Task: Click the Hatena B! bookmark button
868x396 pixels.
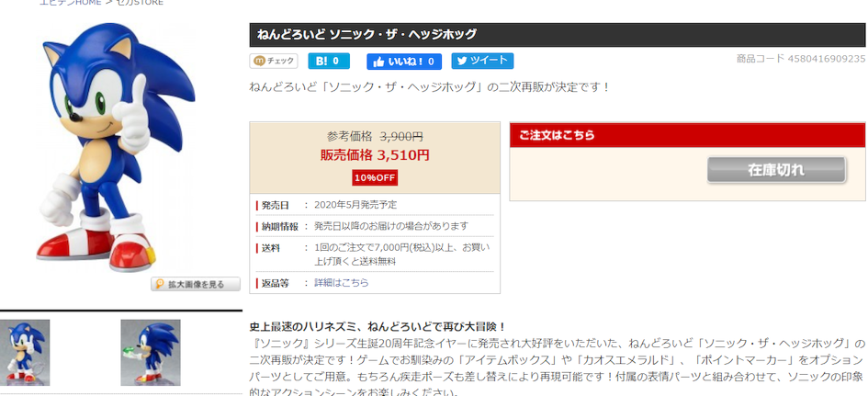Action: (329, 61)
